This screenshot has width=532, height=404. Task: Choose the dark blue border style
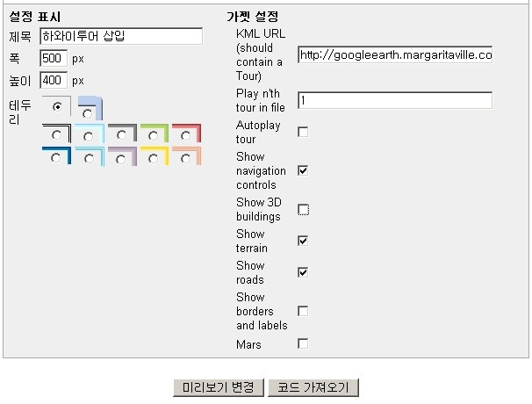55,158
